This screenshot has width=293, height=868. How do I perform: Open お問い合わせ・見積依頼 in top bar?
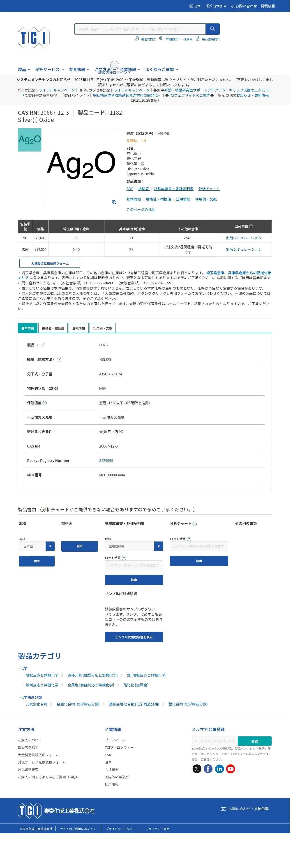(255, 6)
